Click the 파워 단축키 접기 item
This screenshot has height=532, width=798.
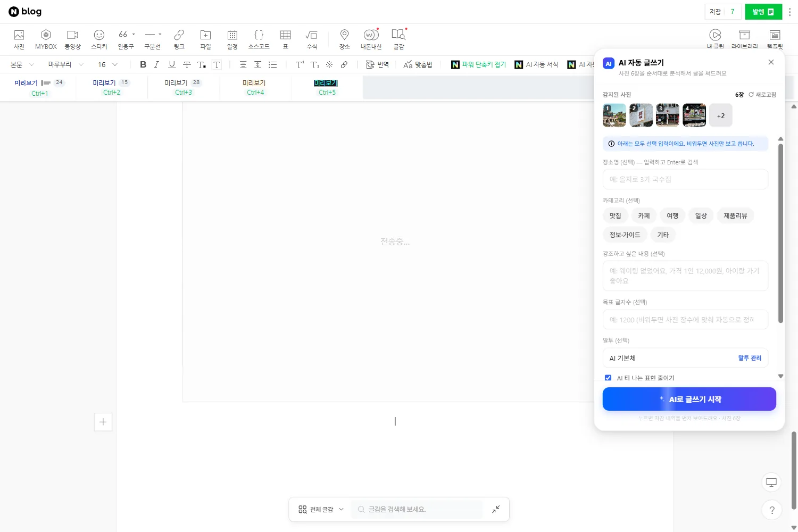coord(478,64)
